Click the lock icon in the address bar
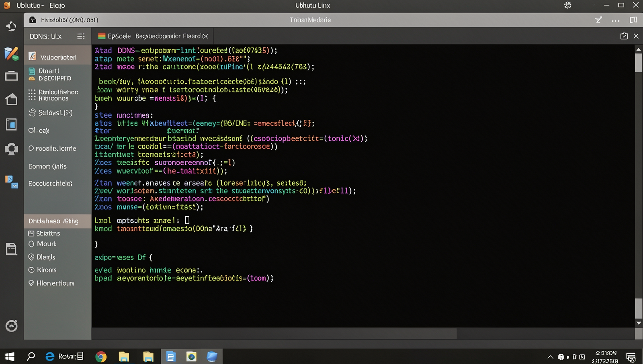This screenshot has height=364, width=643. (x=33, y=20)
